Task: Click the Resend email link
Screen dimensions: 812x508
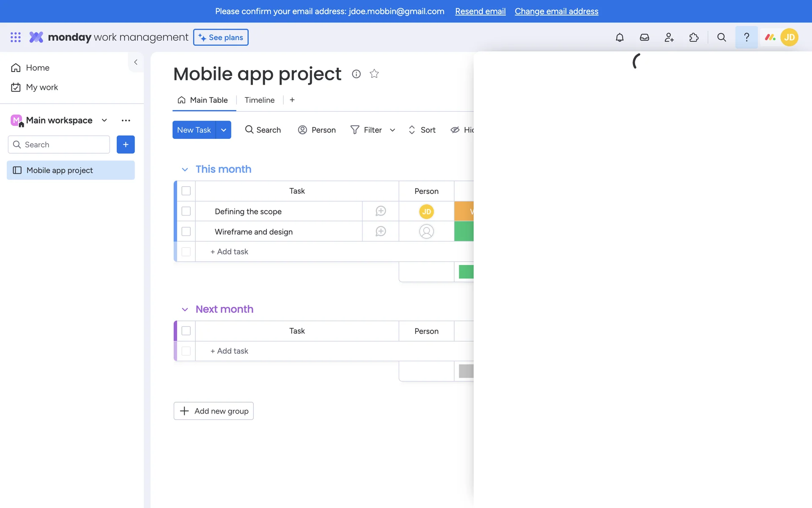Action: (480, 11)
